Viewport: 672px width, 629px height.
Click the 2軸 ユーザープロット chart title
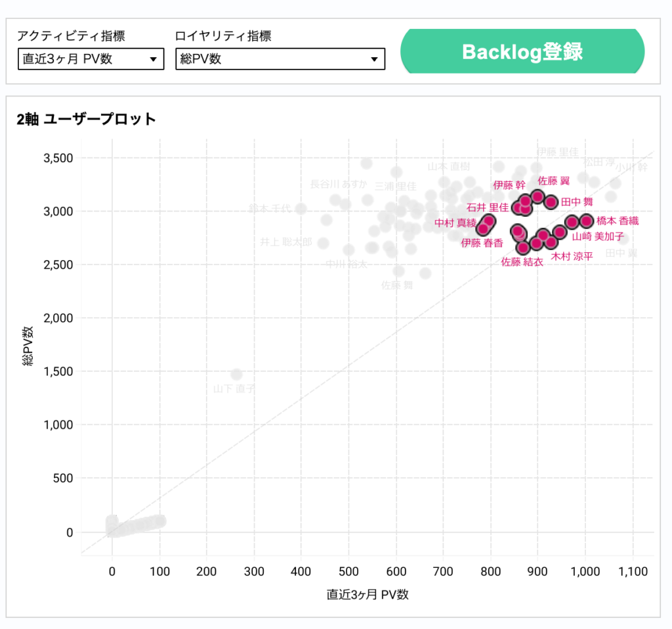pyautogui.click(x=87, y=119)
